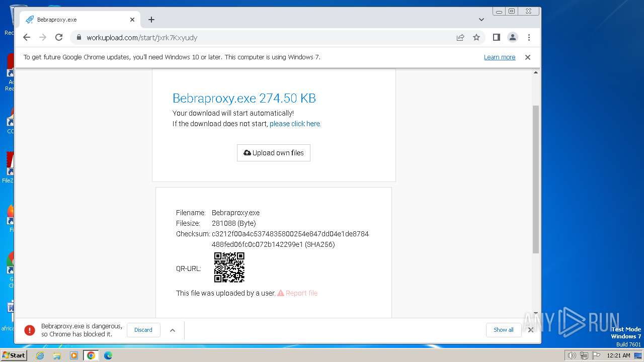Screen dimensions: 644x362
Task: Select the SHA256 checksum text
Action: click(x=290, y=239)
